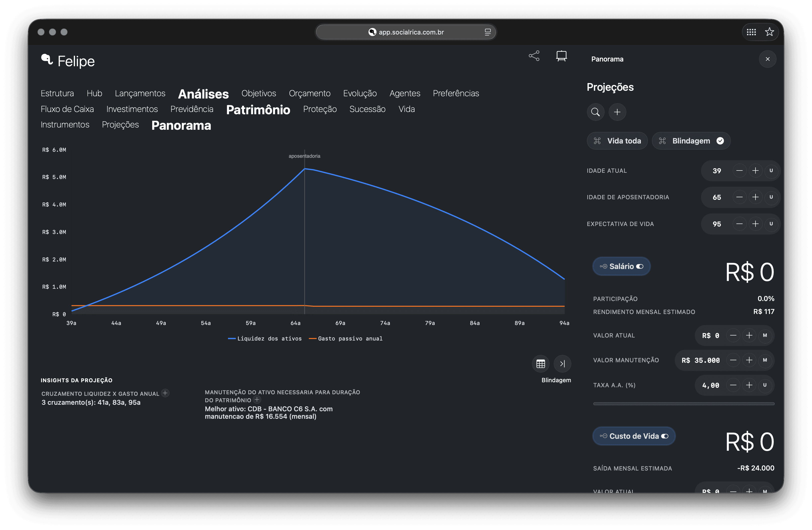The width and height of the screenshot is (812, 530).
Task: Add a new projection with the plus icon
Action: (x=617, y=112)
